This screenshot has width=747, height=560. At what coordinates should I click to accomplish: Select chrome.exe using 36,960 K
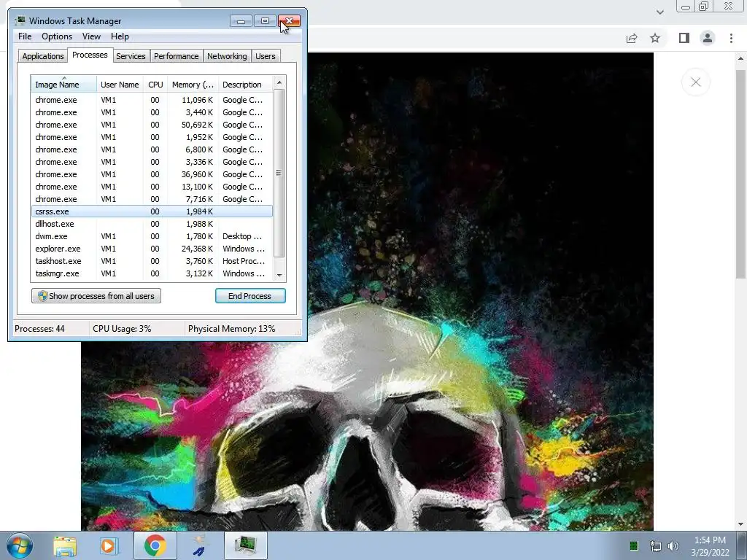click(x=152, y=174)
